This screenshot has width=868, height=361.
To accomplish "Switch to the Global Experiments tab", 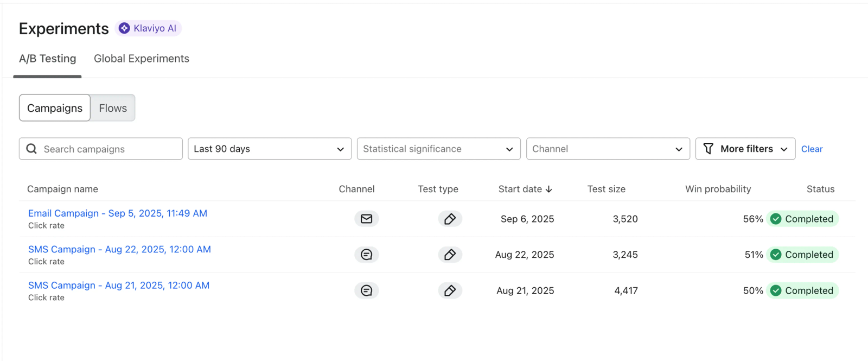I will tap(142, 59).
